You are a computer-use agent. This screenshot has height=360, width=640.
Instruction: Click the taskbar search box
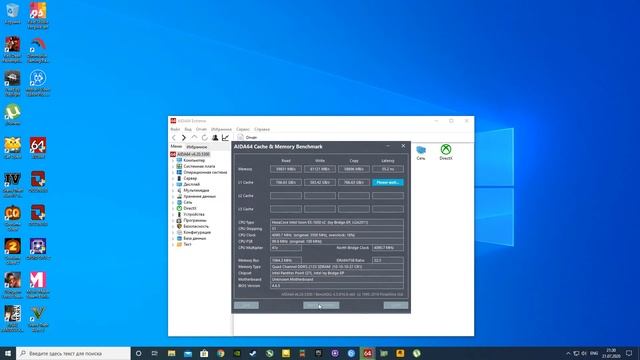coord(73,353)
